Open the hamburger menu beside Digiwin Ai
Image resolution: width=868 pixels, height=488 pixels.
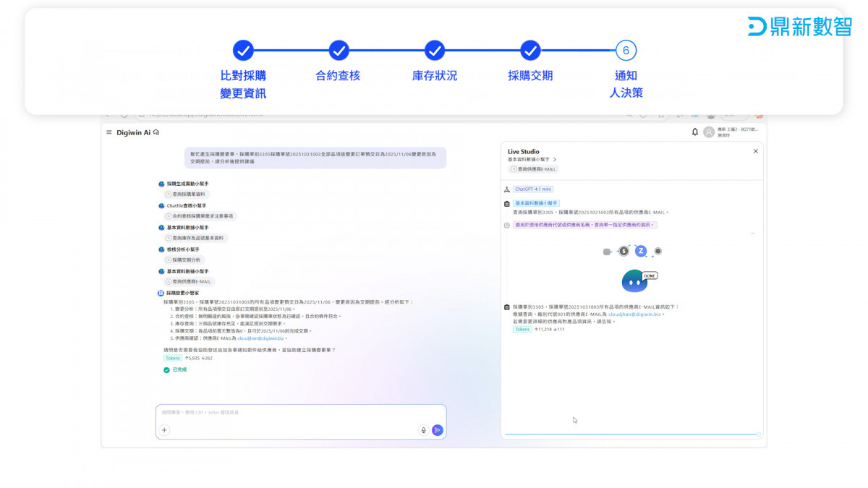(109, 132)
